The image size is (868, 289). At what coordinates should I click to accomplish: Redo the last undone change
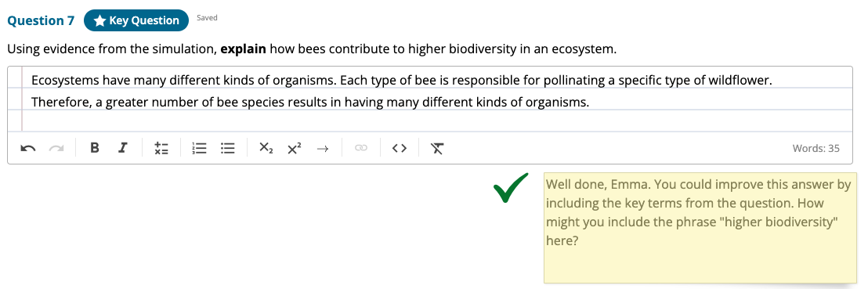coord(56,148)
